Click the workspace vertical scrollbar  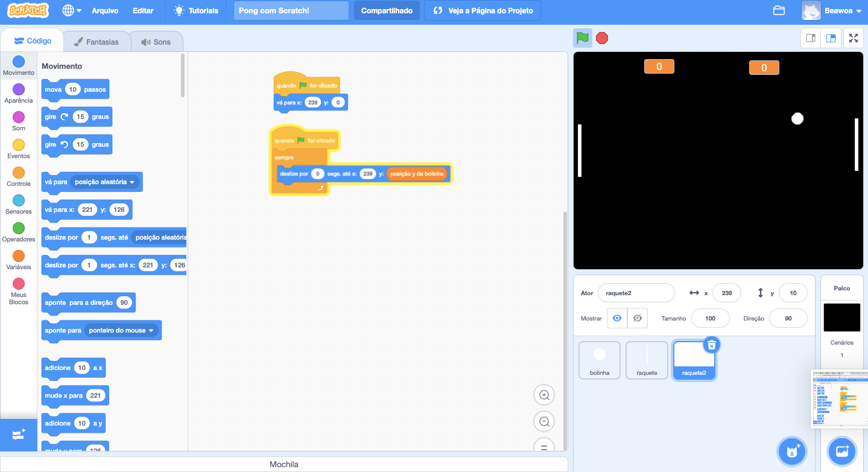[x=565, y=330]
